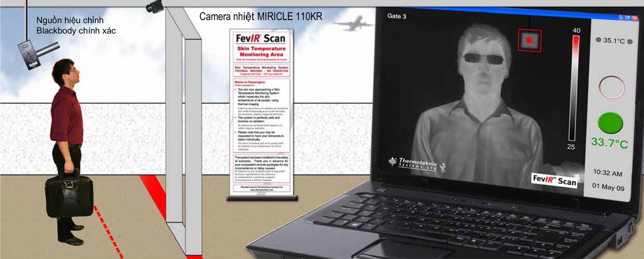
Task: Click the dot icon before the 35.1°C reading
Action: pyautogui.click(x=598, y=40)
